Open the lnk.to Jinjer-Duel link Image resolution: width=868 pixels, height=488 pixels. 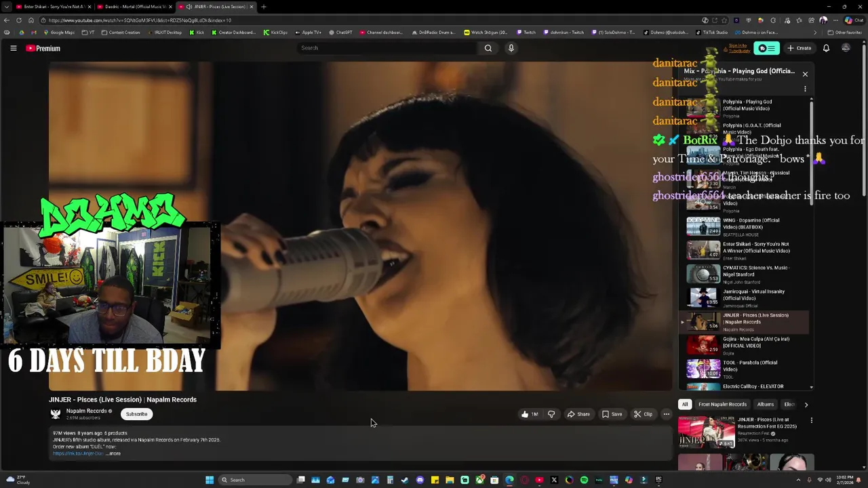pyautogui.click(x=78, y=453)
